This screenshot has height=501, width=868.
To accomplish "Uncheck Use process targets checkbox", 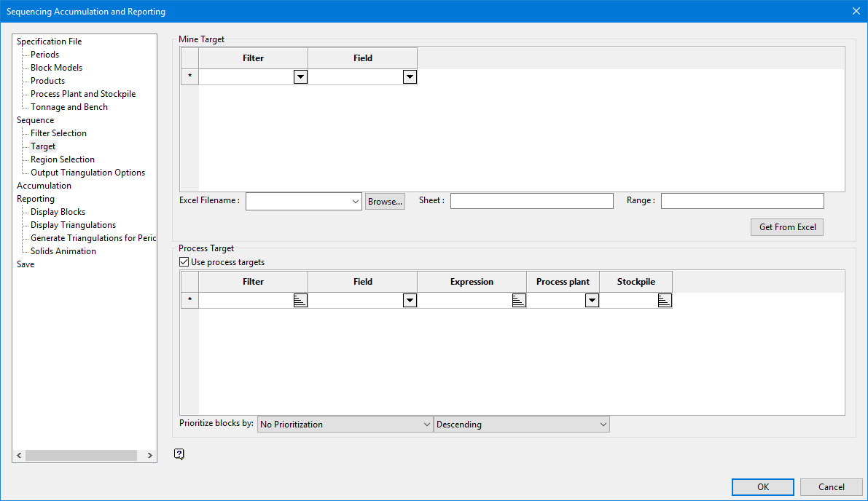I will point(184,262).
